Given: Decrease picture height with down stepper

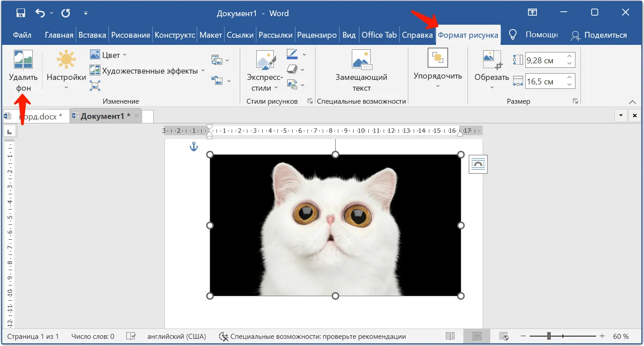Looking at the screenshot, I should 570,64.
